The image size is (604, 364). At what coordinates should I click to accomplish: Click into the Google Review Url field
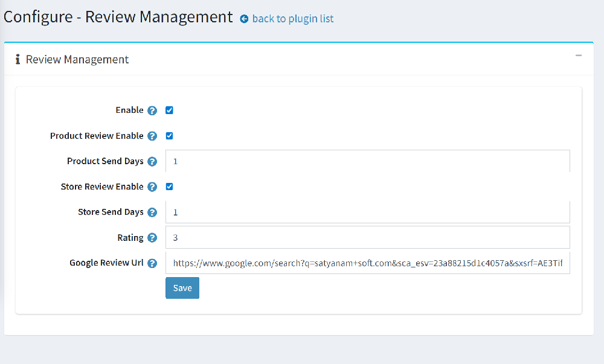pyautogui.click(x=367, y=263)
